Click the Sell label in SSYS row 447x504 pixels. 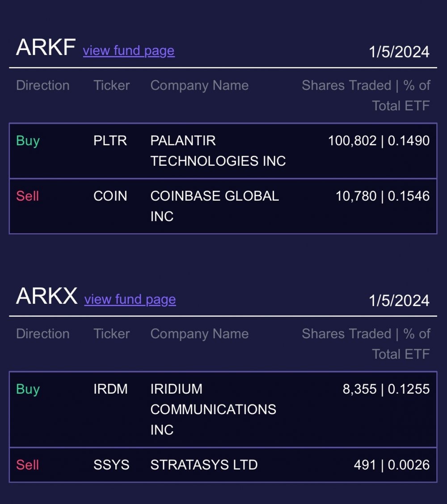point(28,465)
